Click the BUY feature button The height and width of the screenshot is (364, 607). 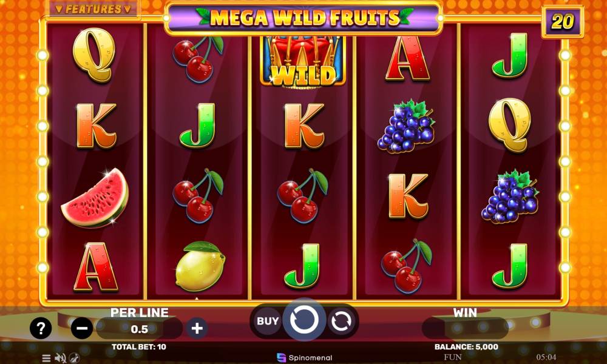point(268,321)
